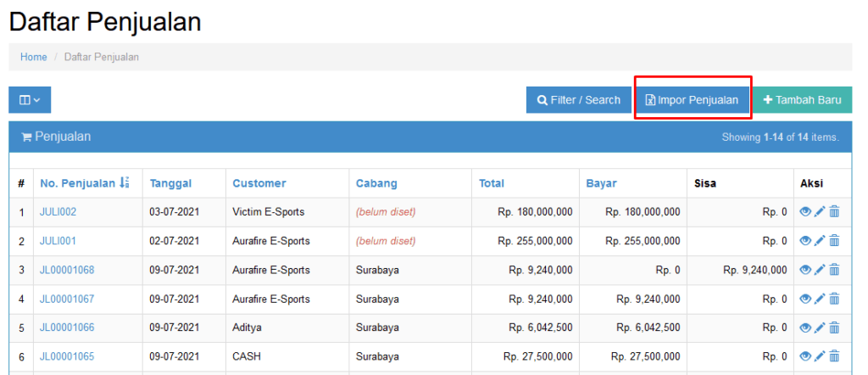This screenshot has height=375, width=868.
Task: Edit the Aditya sale with the pencil icon
Action: click(x=820, y=327)
